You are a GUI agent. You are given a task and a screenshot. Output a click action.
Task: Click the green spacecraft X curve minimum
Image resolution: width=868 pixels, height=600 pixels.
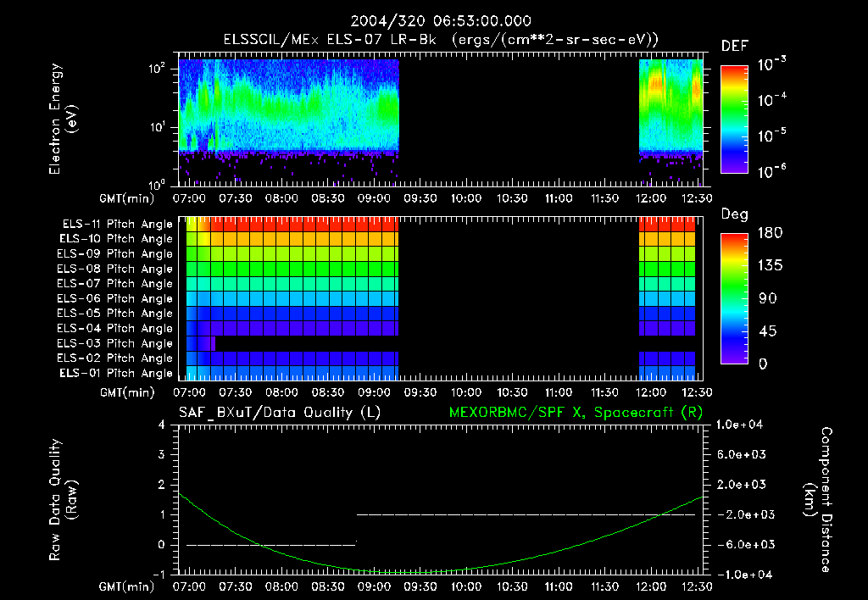(x=413, y=572)
